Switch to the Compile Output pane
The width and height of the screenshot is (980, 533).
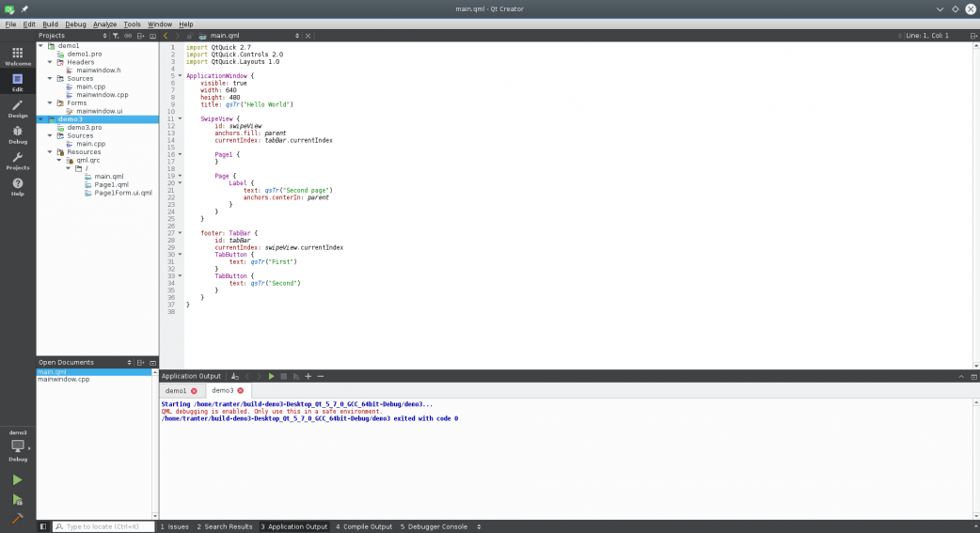pyautogui.click(x=364, y=526)
